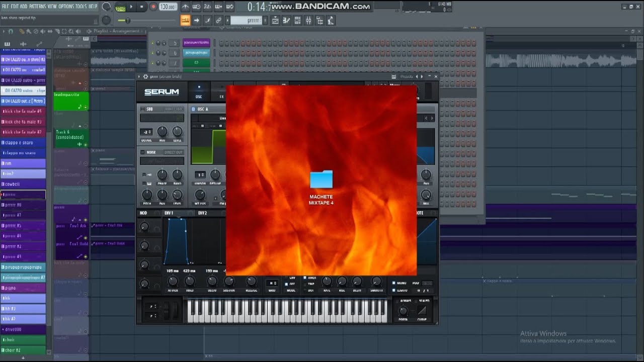644x362 pixels.
Task: Click the MACHETE MIXTAPE 4 folder icon
Action: pos(321,179)
